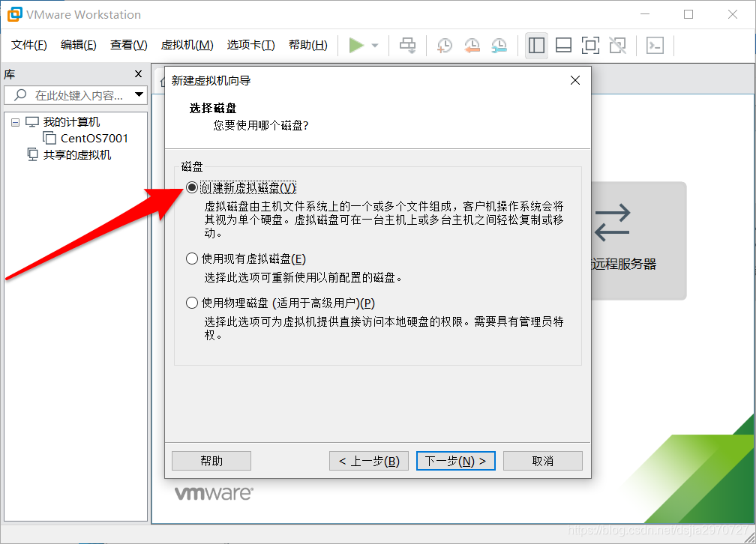Toggle the thumbnail bar view icon

tap(564, 45)
